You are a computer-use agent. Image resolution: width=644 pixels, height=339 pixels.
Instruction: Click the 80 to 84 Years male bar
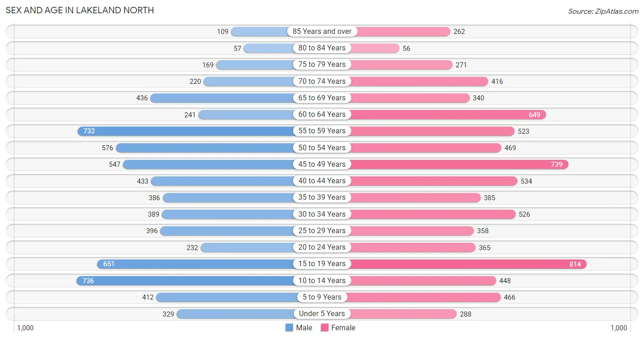coord(268,48)
